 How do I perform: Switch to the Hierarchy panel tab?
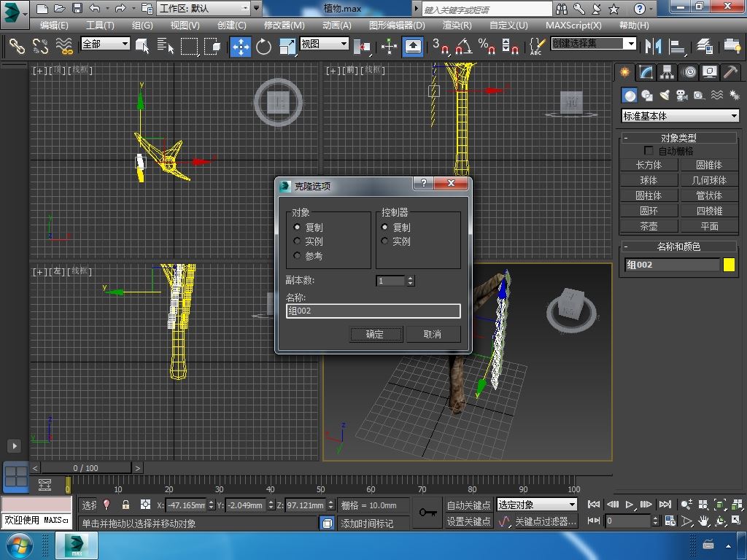667,72
